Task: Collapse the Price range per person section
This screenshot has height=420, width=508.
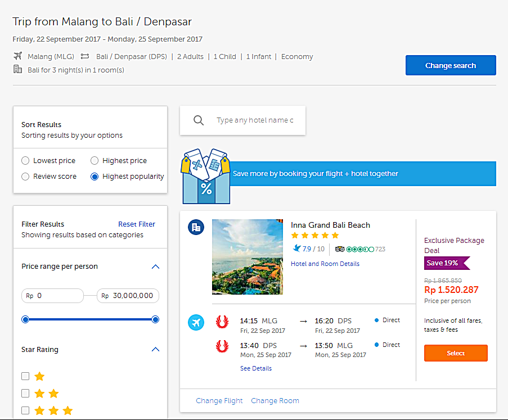Action: 156,267
